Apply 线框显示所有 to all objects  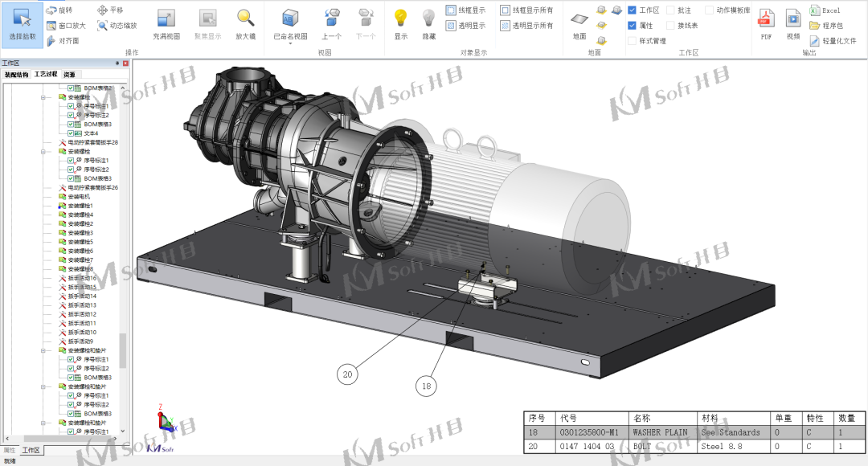(526, 10)
